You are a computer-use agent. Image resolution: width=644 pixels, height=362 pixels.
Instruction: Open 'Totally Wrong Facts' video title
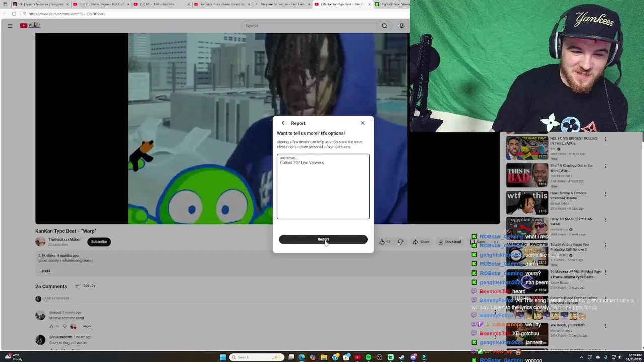click(x=569, y=247)
